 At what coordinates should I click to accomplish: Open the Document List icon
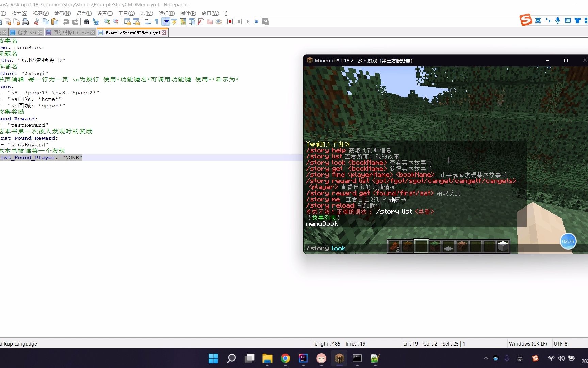coord(192,22)
